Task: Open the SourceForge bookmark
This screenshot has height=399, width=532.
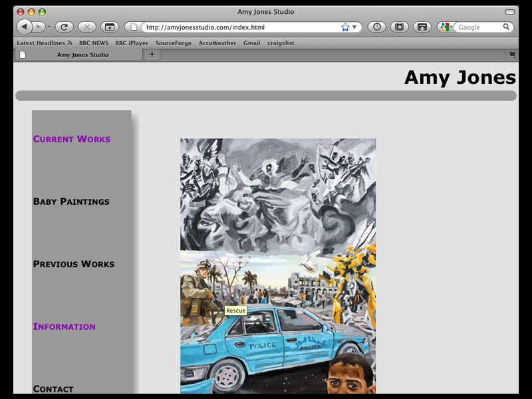Action: (x=174, y=43)
